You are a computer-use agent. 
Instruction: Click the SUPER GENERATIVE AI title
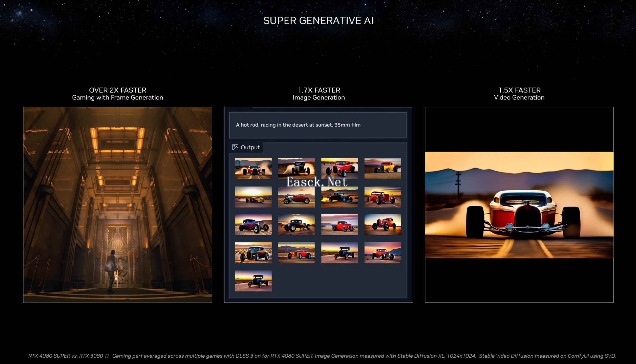point(318,21)
